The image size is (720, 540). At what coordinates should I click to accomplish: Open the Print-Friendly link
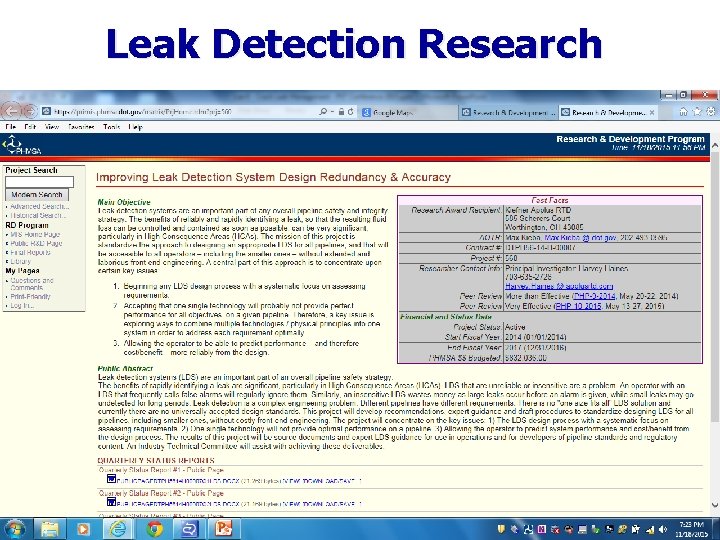(30, 297)
